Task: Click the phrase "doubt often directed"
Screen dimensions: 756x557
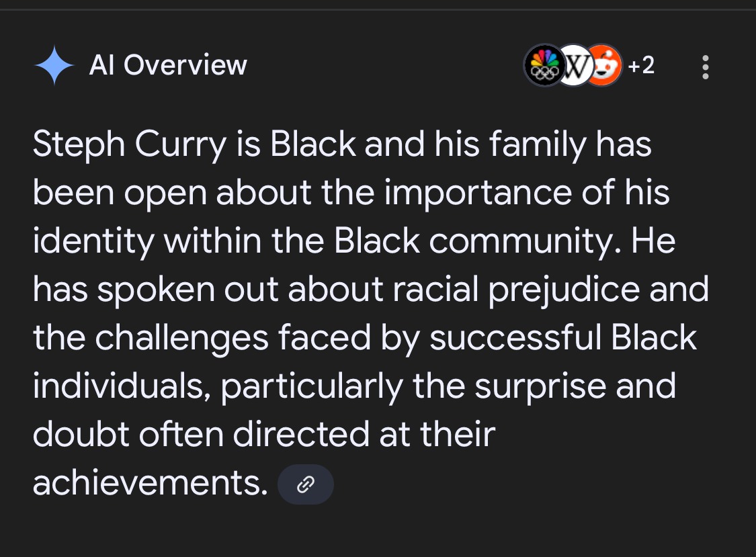Action: click(x=202, y=434)
